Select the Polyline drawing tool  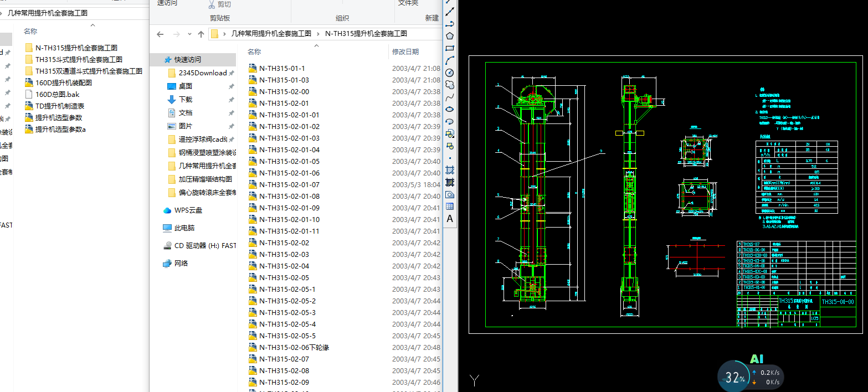pos(450,23)
